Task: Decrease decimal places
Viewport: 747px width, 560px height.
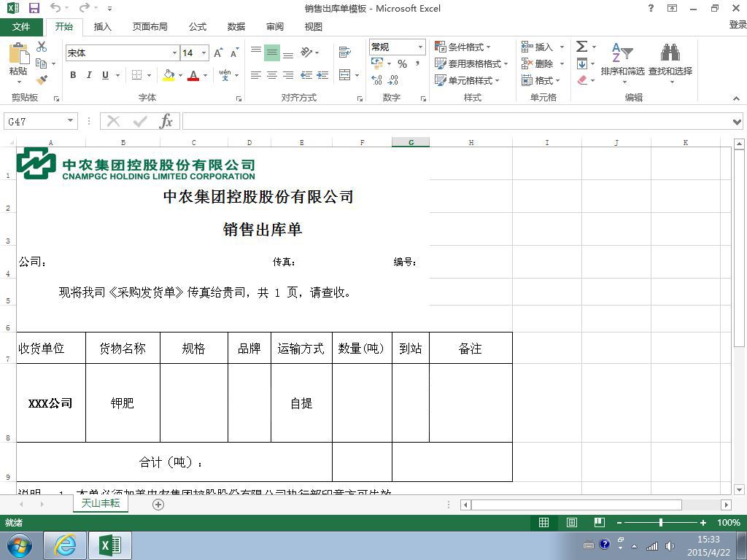Action: pos(393,80)
